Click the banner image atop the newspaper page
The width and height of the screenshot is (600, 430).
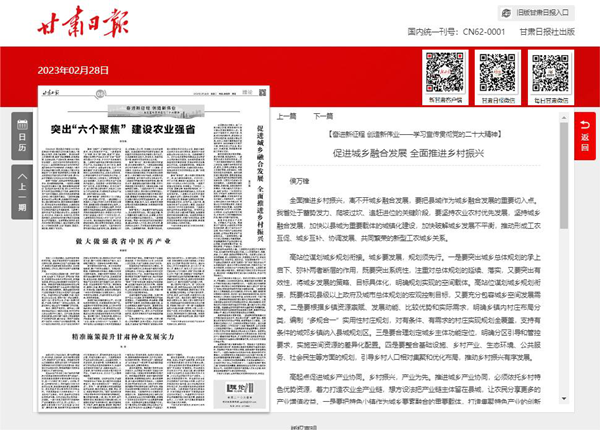click(156, 111)
